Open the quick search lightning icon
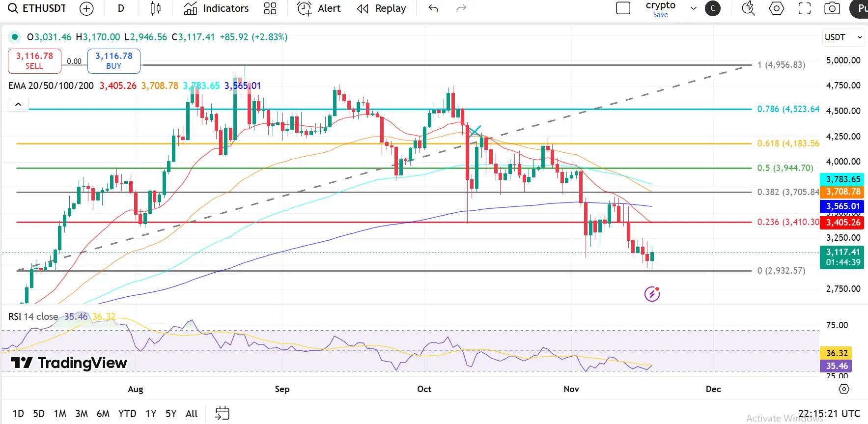This screenshot has height=424, width=868. [x=748, y=8]
